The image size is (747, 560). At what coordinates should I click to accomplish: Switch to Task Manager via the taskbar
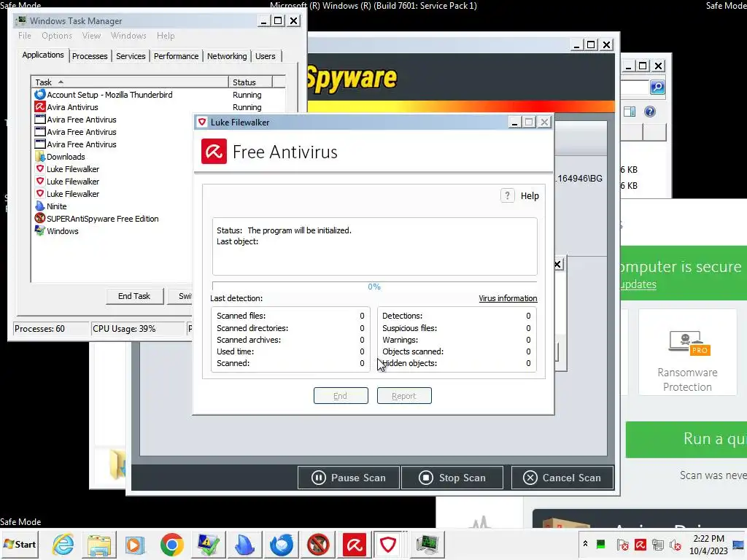point(427,544)
